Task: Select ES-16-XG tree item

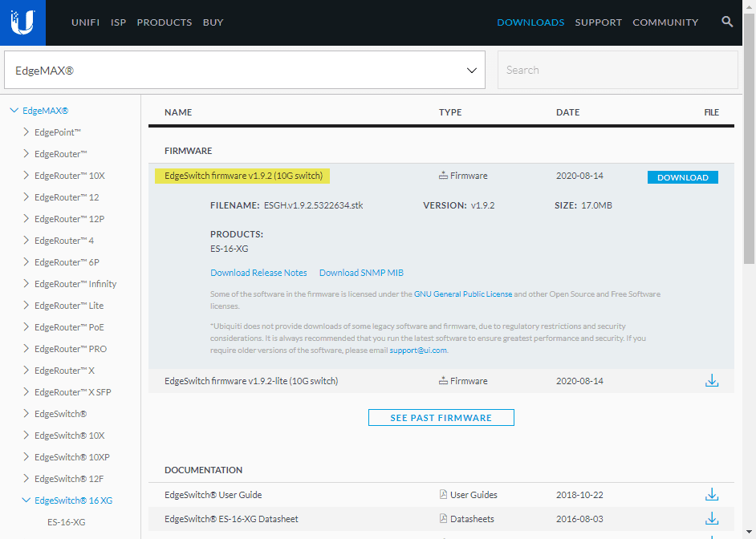Action: pos(67,521)
